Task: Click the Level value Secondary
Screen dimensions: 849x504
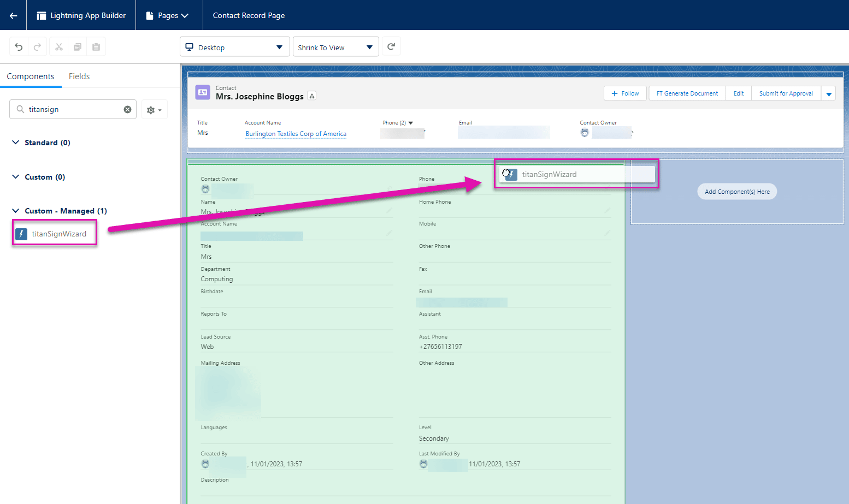Action: [x=434, y=438]
